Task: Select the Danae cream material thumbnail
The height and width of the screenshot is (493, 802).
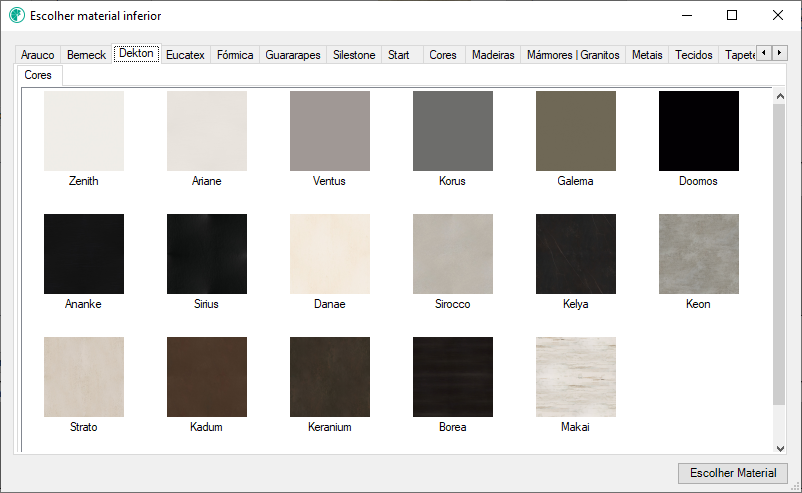Action: (x=330, y=254)
